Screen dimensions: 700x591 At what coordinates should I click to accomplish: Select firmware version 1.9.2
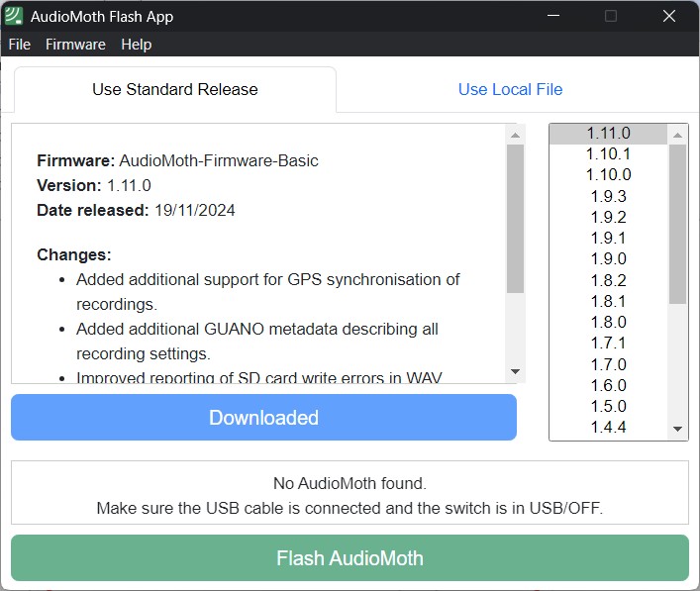point(609,217)
